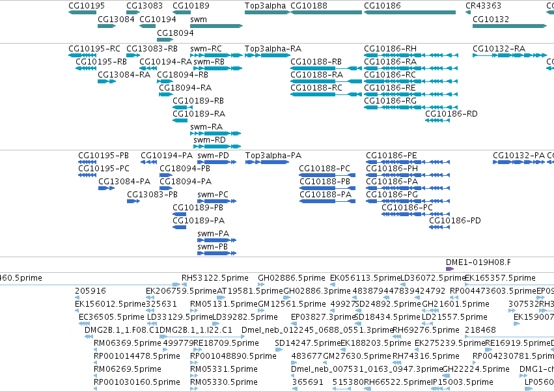Viewport: 554px width, 392px height.
Task: Select EST EK165357.5prime
Action: click(501, 278)
